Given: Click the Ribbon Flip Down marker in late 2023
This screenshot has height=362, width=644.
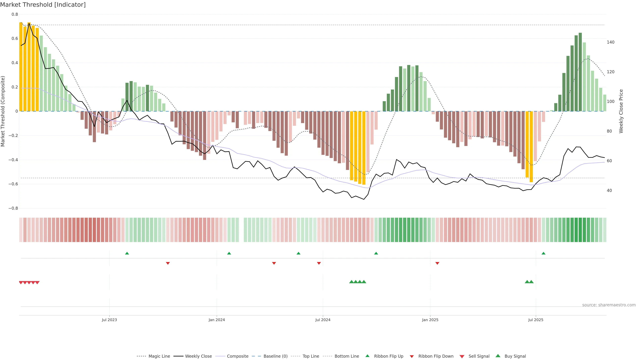Looking at the screenshot, I should 168,263.
